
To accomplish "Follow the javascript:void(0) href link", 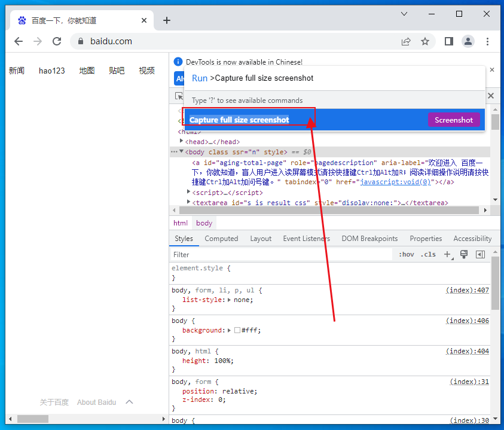I will [x=395, y=182].
